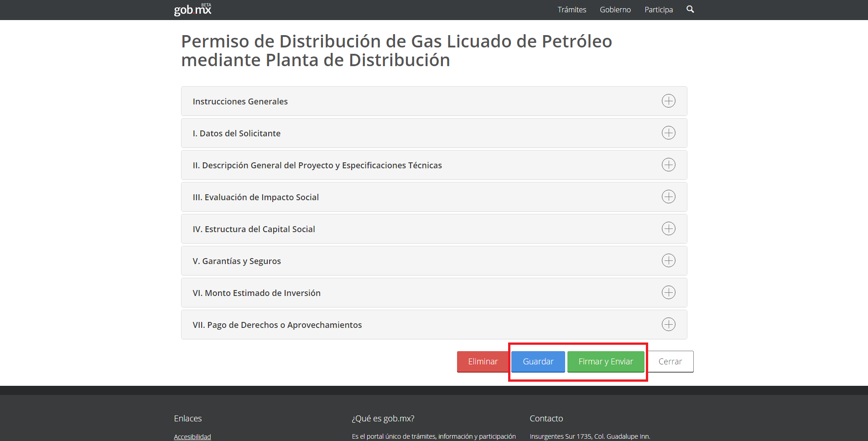Save the form with Guardar
868x441 pixels.
(x=538, y=362)
